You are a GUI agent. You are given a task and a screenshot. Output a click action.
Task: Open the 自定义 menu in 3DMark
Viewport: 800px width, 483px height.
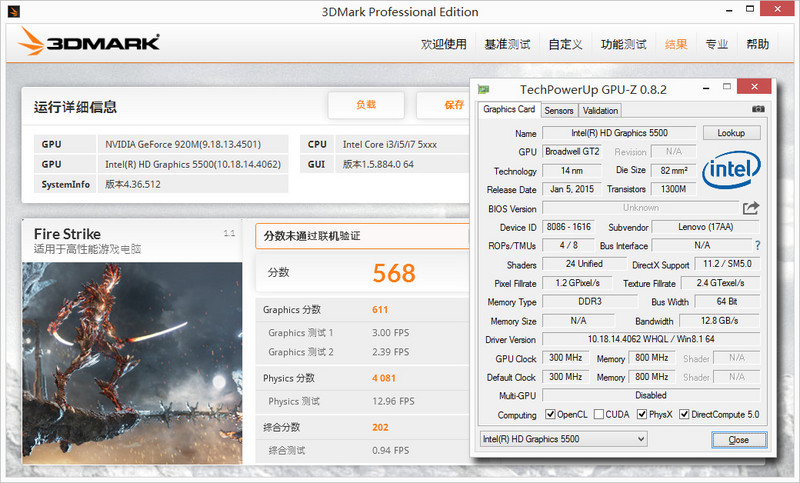point(565,44)
